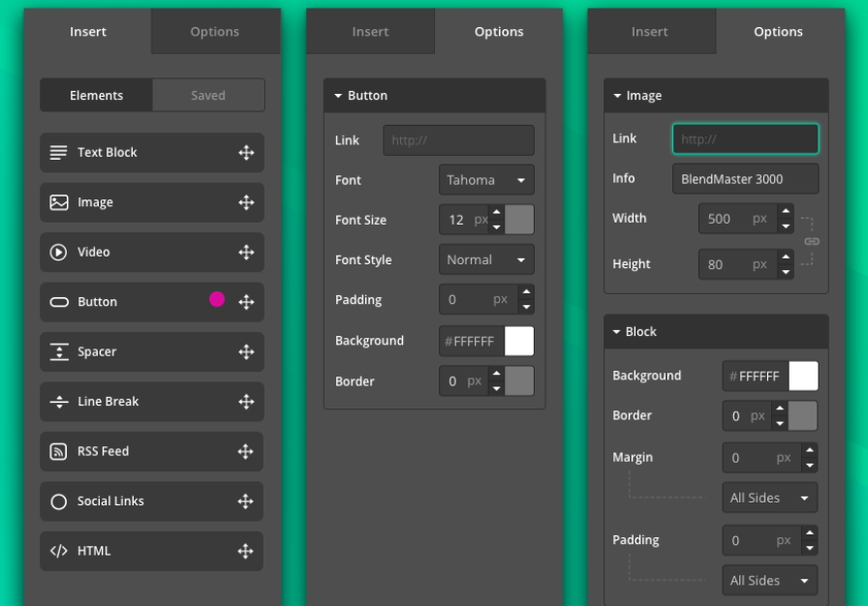The height and width of the screenshot is (606, 868).
Task: Open the Font dropdown showing Tahoma
Action: [486, 179]
